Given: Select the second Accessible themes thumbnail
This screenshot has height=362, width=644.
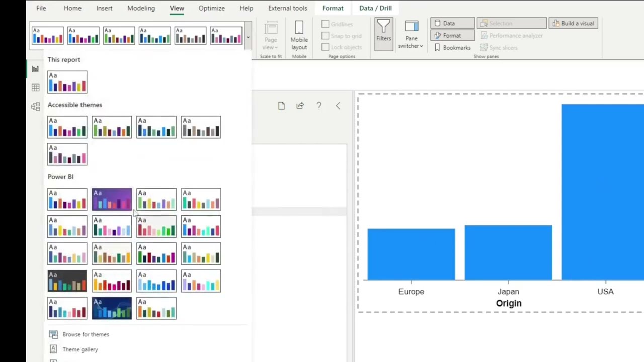Looking at the screenshot, I should coord(112,127).
